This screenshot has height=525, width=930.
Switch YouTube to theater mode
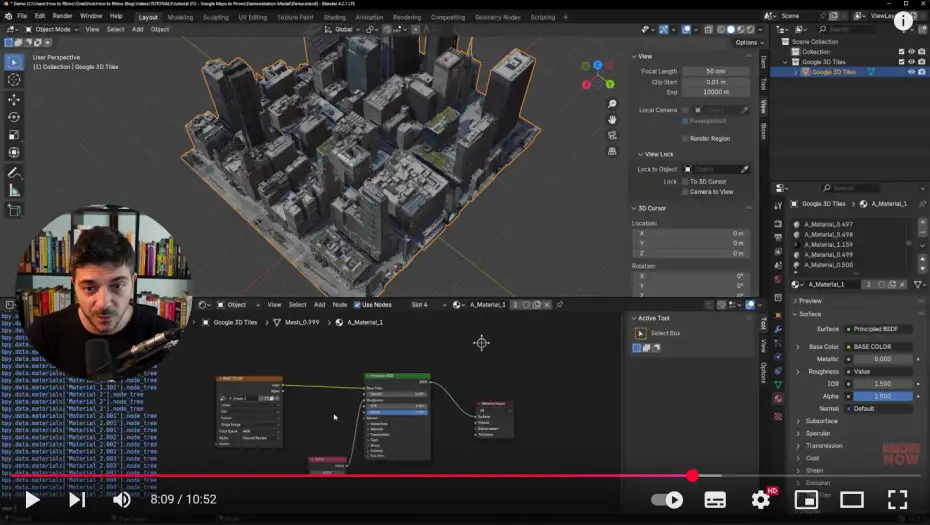tap(852, 499)
